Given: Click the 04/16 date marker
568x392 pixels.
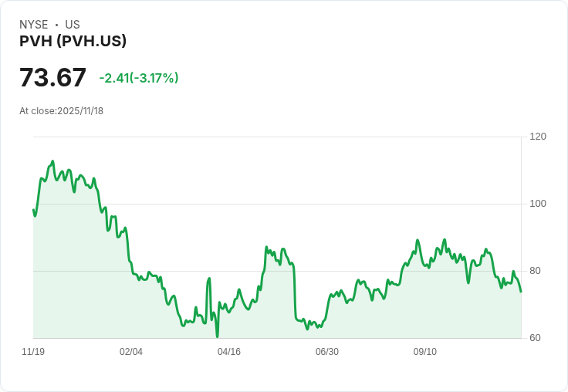Looking at the screenshot, I should (x=229, y=352).
